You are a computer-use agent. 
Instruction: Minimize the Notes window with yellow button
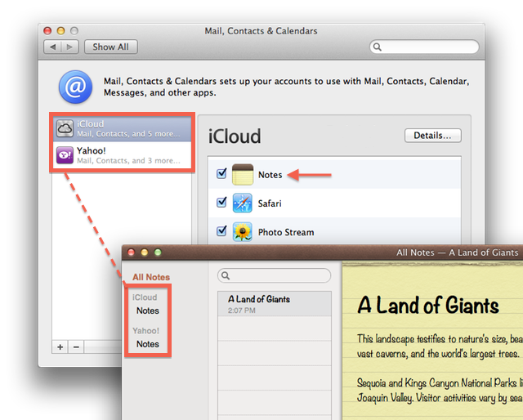point(145,252)
